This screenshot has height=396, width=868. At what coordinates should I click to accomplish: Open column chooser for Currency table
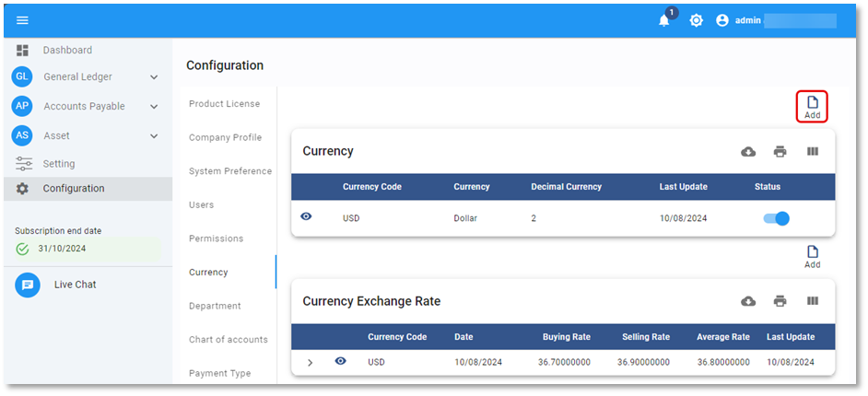click(812, 152)
